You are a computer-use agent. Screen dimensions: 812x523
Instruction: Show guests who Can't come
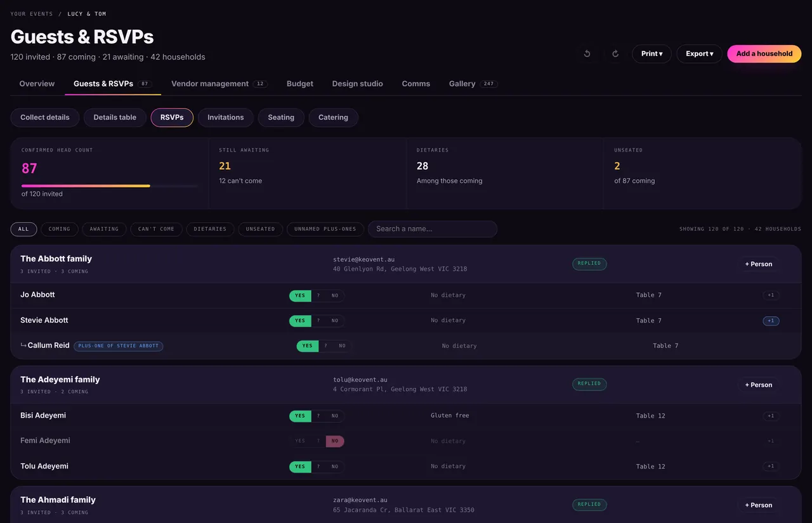(x=156, y=229)
